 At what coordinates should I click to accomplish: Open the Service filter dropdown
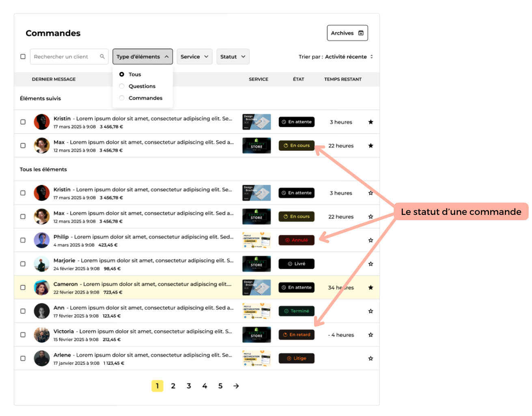click(194, 56)
